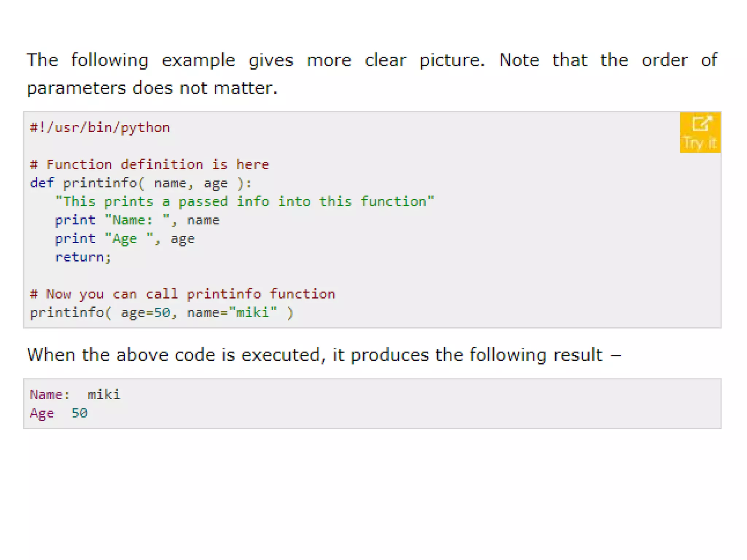Click the "Name: miki" output line
Screen dimensions: 747x560
click(x=75, y=394)
